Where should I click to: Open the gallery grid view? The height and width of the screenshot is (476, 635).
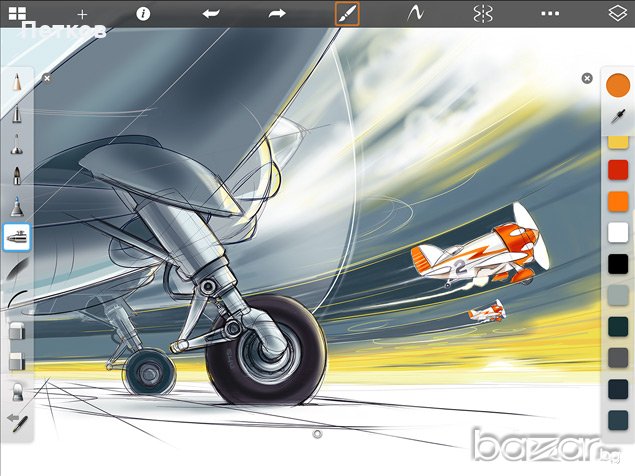(18, 13)
